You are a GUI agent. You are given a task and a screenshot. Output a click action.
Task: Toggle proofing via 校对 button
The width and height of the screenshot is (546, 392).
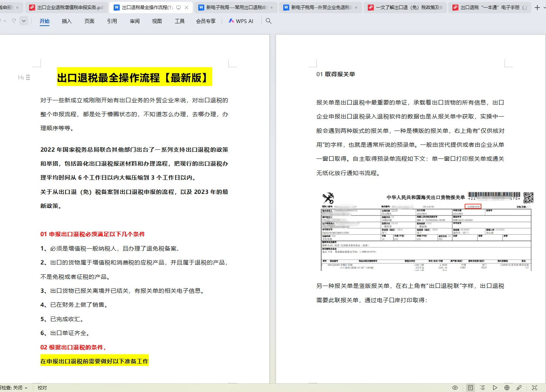[42, 387]
